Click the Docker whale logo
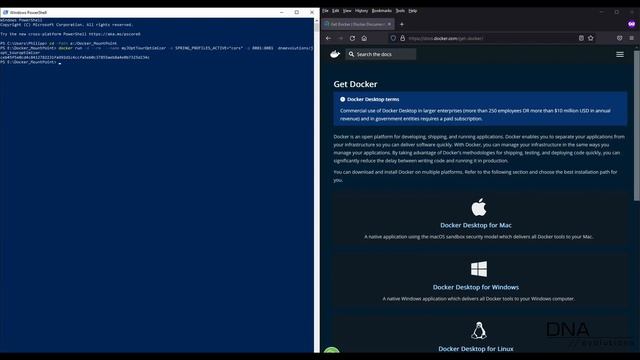Image resolution: width=640 pixels, height=360 pixels. [335, 54]
